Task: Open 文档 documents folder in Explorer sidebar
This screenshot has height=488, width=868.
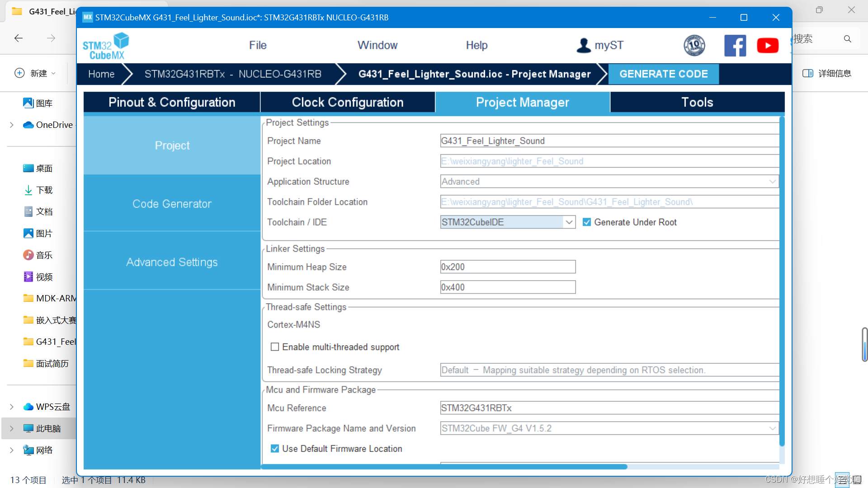Action: coord(38,211)
